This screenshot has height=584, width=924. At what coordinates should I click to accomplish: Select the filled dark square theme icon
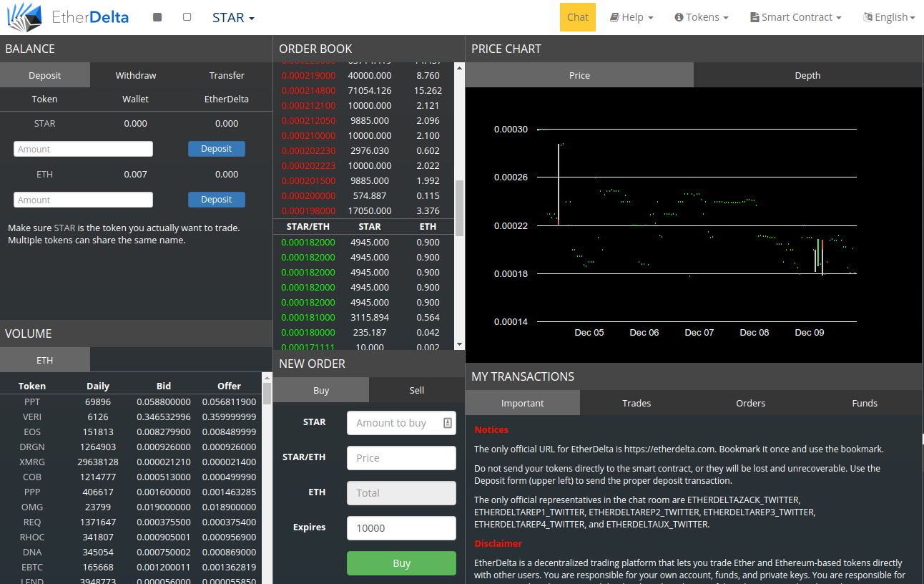(x=157, y=17)
